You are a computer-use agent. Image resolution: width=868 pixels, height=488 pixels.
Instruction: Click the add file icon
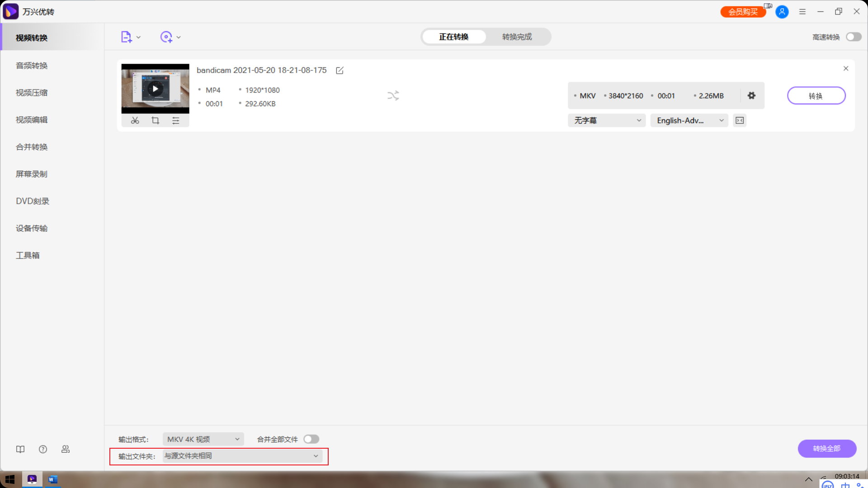[126, 37]
